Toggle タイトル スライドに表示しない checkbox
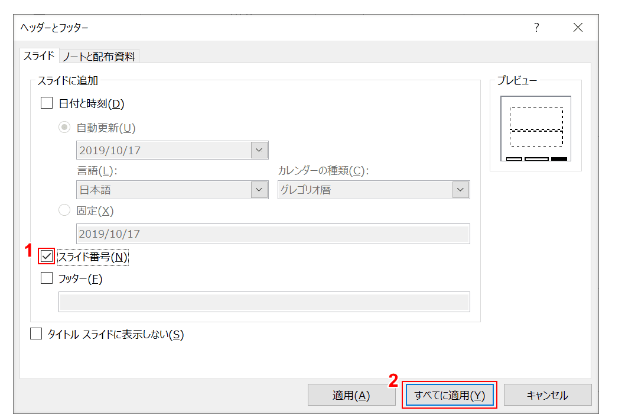The width and height of the screenshot is (618, 420). click(x=38, y=334)
